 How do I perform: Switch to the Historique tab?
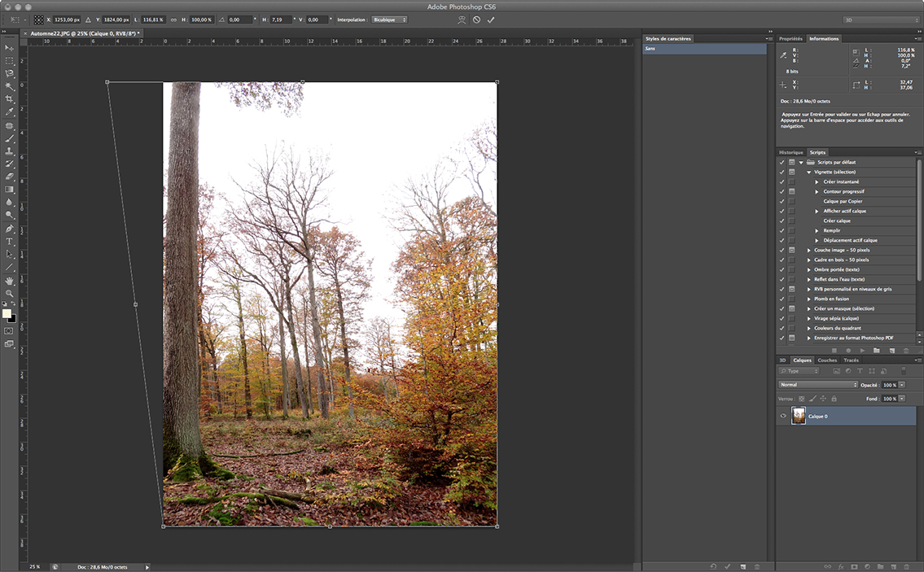coord(790,152)
